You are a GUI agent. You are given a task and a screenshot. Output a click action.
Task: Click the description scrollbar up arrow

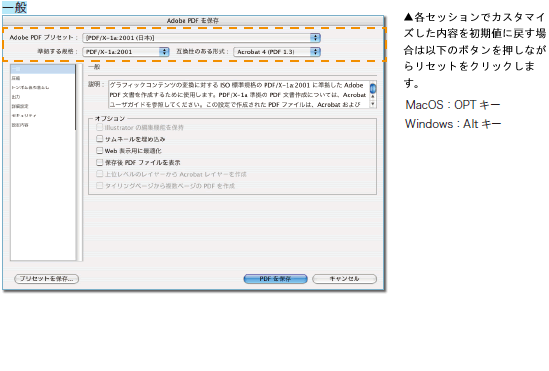(373, 97)
